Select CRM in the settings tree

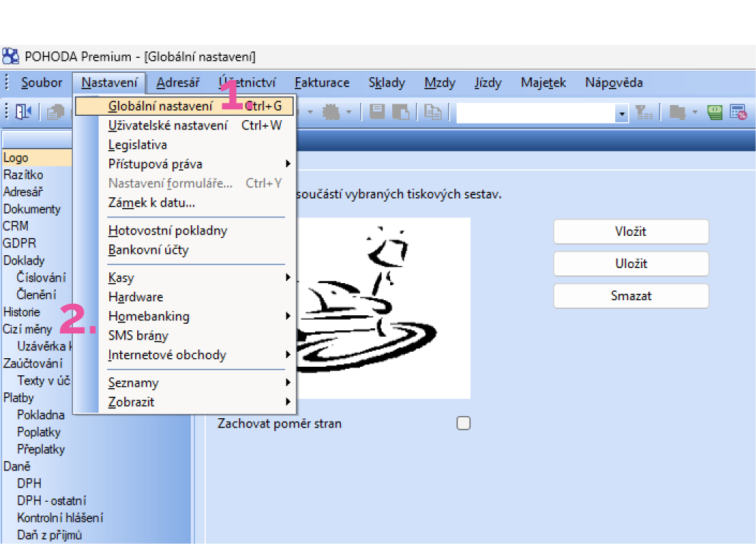tap(16, 226)
